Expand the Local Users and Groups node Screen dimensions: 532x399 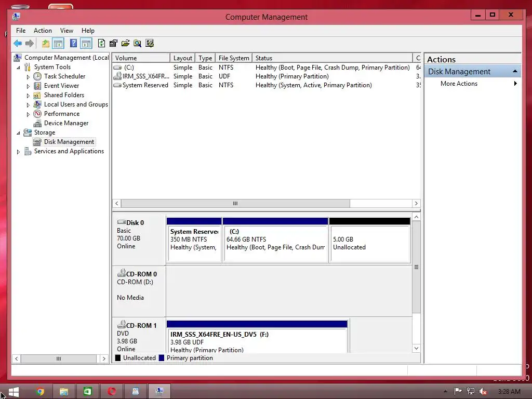[x=28, y=105]
